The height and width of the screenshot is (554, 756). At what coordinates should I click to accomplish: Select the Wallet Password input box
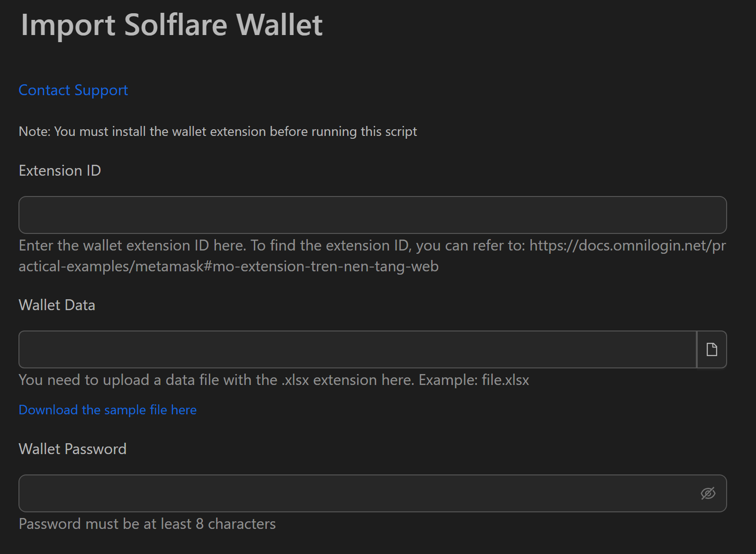(x=358, y=493)
